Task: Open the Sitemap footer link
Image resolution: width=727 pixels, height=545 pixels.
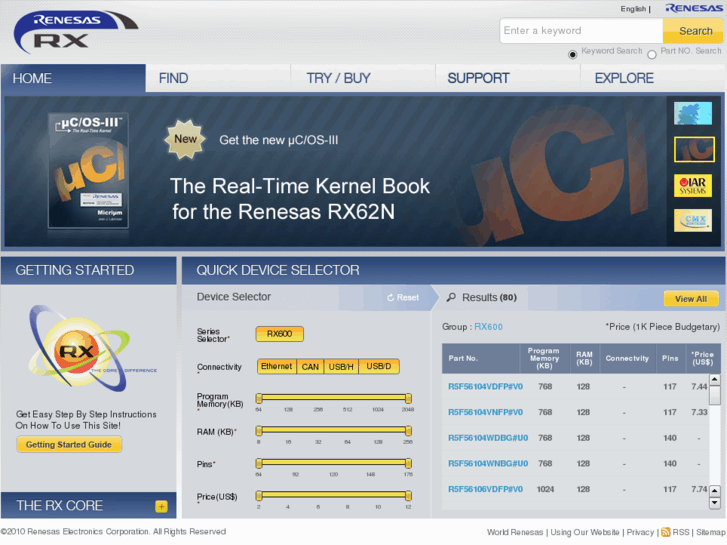Action: coord(711,532)
